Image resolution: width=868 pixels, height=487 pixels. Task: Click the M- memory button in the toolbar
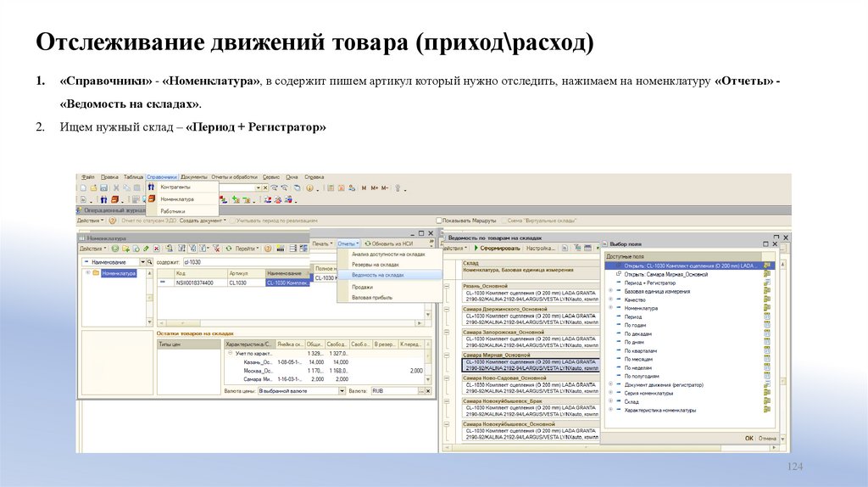click(x=385, y=188)
